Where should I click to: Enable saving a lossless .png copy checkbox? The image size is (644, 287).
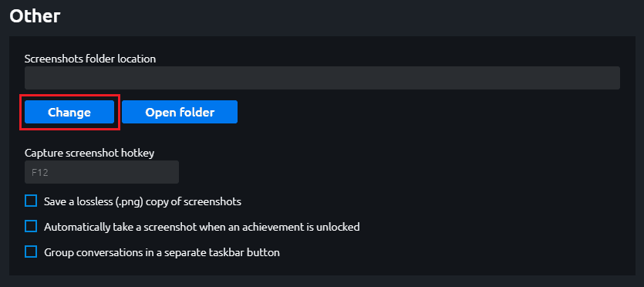(x=31, y=201)
